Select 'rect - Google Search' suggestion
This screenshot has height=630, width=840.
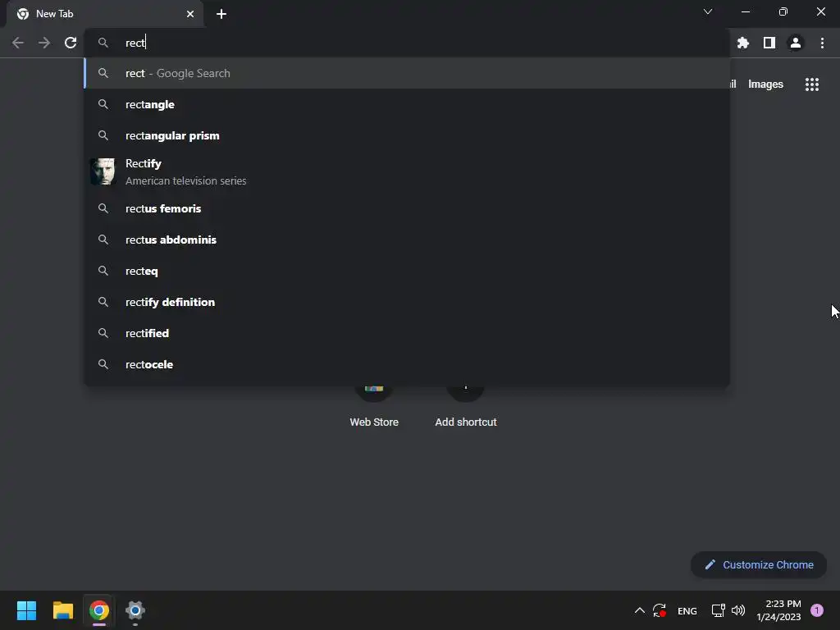(x=407, y=73)
